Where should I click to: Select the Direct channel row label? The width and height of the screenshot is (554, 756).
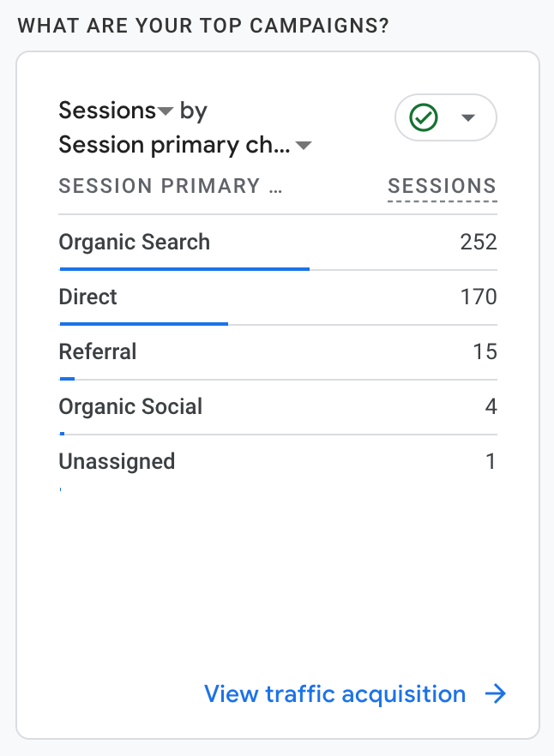pyautogui.click(x=87, y=297)
